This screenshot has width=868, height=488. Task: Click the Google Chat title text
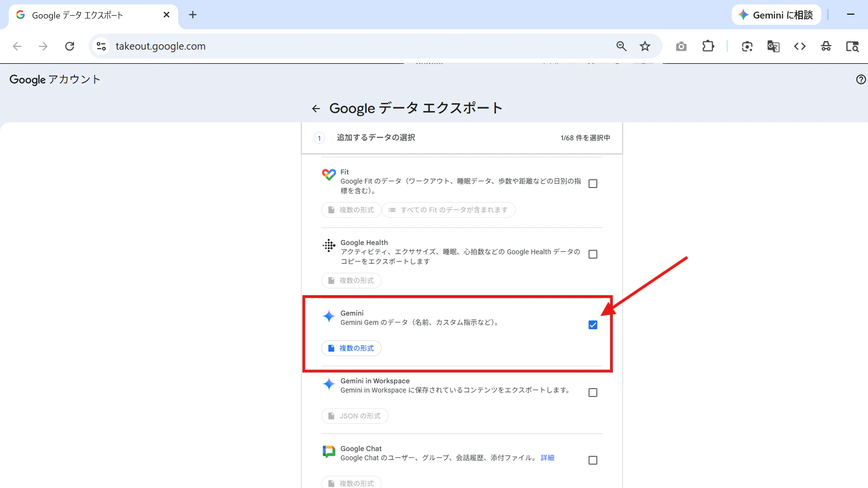tap(361, 449)
